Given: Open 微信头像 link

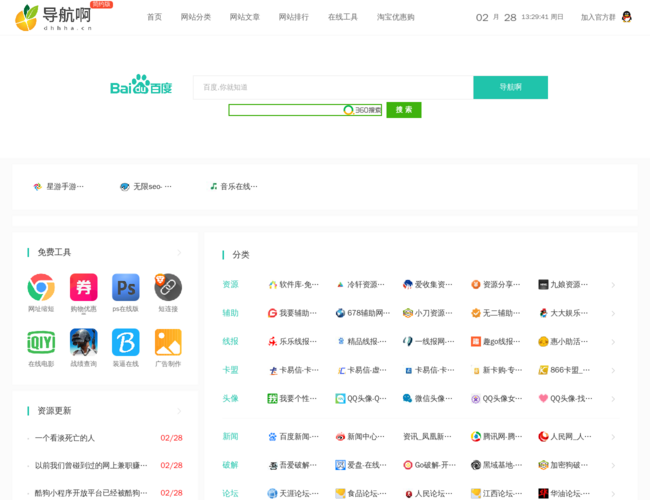Looking at the screenshot, I should pos(428,398).
